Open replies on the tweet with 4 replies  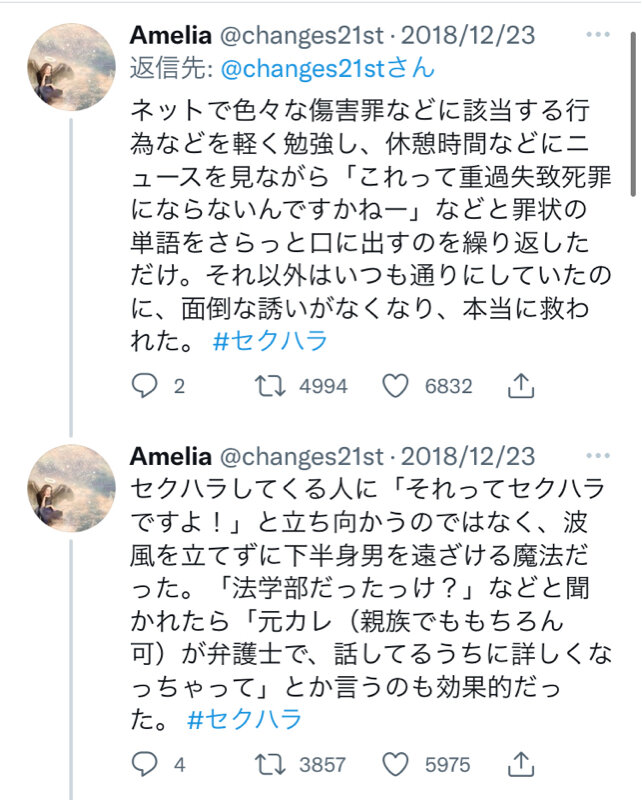pyautogui.click(x=146, y=765)
